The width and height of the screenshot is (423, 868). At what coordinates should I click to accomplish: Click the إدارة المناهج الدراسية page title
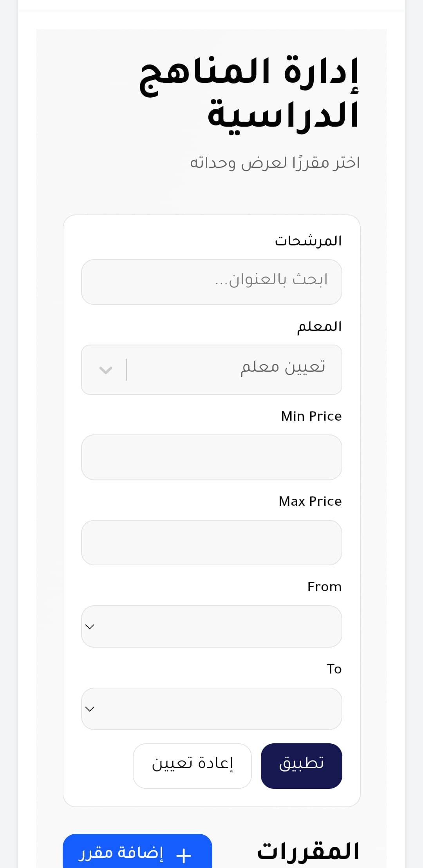(x=249, y=93)
